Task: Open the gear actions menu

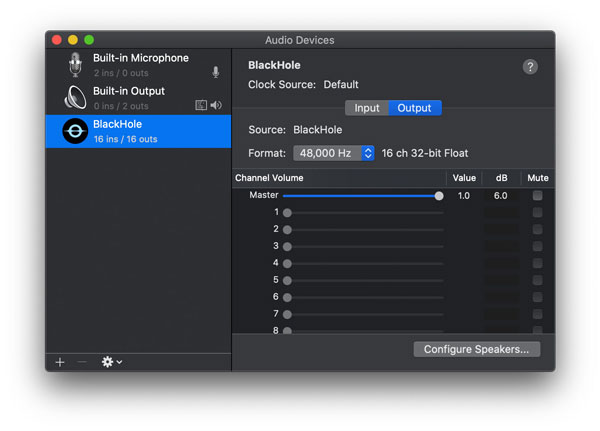Action: (112, 362)
